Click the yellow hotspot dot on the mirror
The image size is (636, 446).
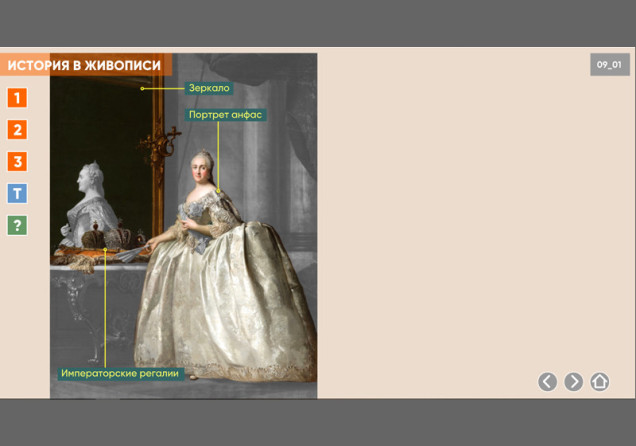click(x=143, y=88)
